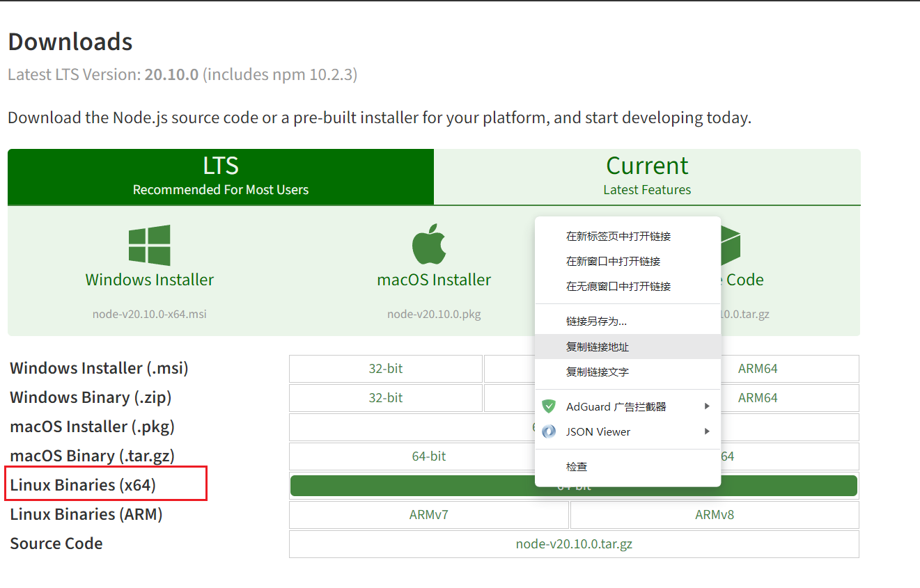Choose 检查 from context menu
Image resolution: width=920 pixels, height=588 pixels.
pos(627,466)
